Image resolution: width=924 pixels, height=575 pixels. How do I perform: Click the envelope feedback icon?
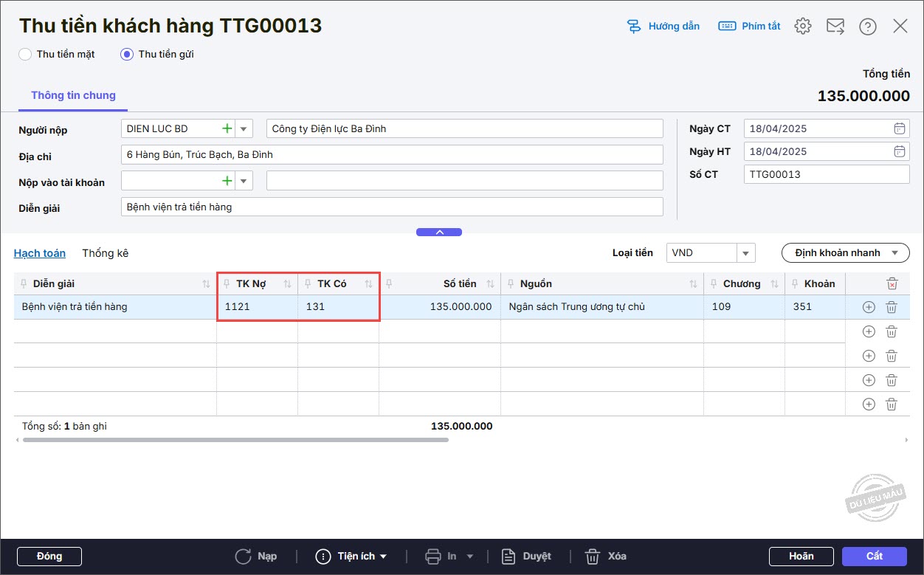click(x=835, y=27)
